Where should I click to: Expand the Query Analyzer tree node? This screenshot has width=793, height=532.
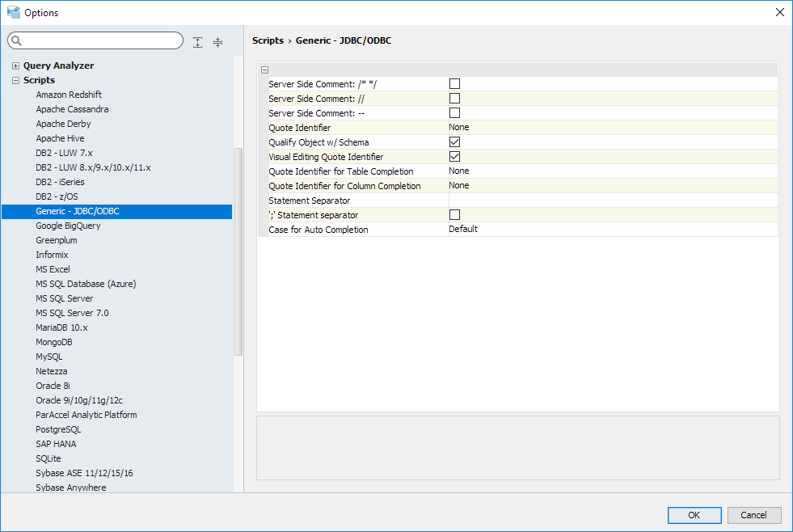(x=15, y=65)
